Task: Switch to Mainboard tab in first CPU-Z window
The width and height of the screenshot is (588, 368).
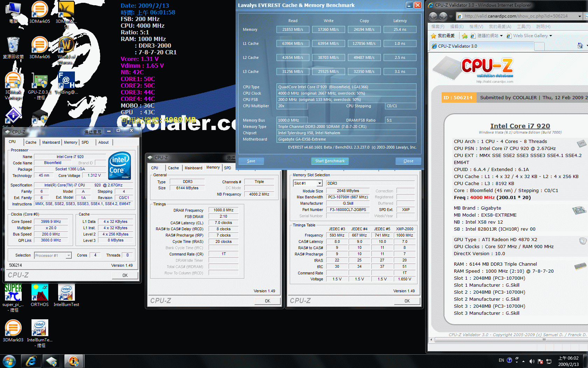Action: (51, 142)
